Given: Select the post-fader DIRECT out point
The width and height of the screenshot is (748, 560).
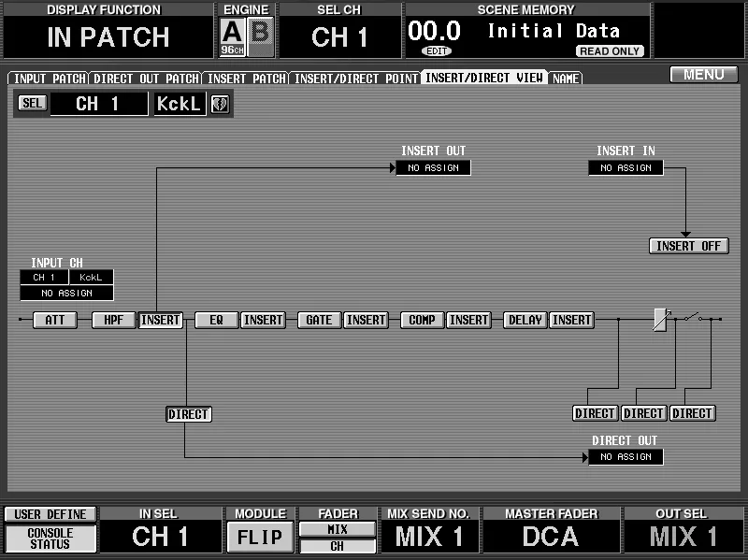Looking at the screenshot, I should [x=643, y=413].
